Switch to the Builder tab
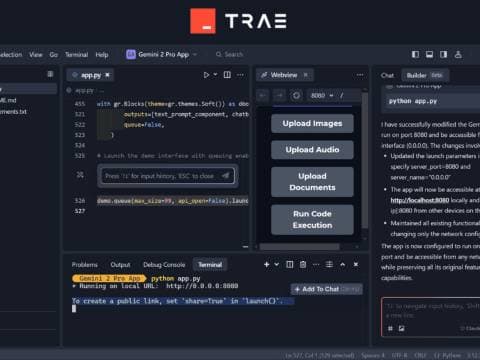480x360 pixels. pyautogui.click(x=425, y=75)
